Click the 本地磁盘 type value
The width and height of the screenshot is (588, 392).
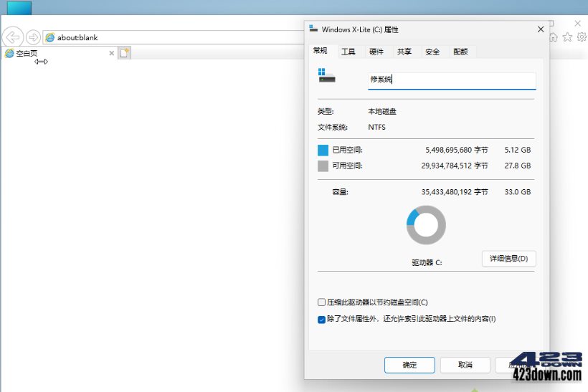pos(382,111)
